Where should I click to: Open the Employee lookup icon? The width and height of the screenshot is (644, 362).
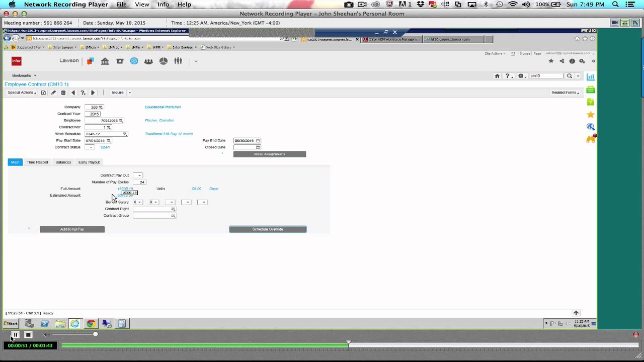[121, 121]
